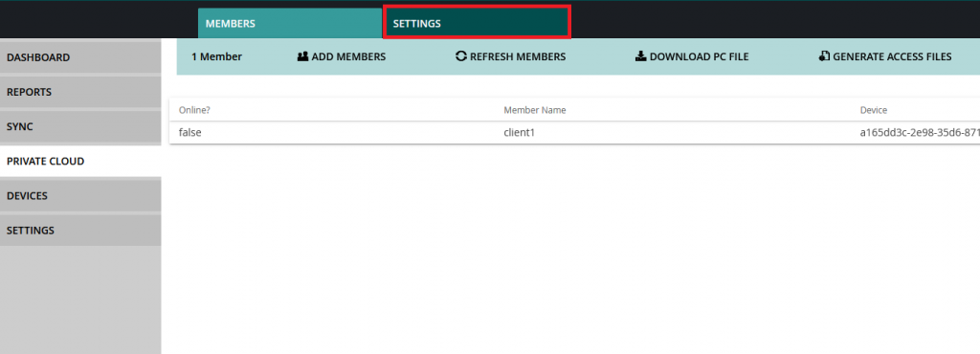The height and width of the screenshot is (354, 980).
Task: Click the 'Online?' column header
Action: [x=194, y=110]
